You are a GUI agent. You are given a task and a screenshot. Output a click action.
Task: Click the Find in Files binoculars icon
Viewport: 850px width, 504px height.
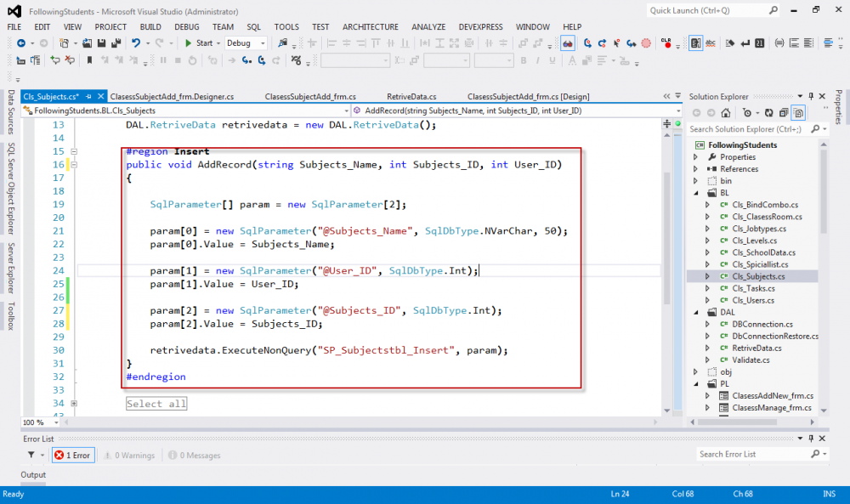(282, 43)
